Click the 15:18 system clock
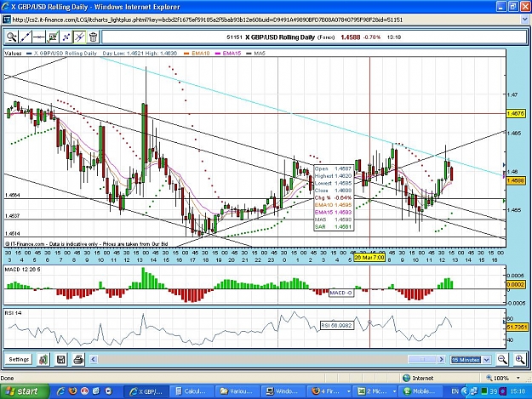 click(x=518, y=391)
